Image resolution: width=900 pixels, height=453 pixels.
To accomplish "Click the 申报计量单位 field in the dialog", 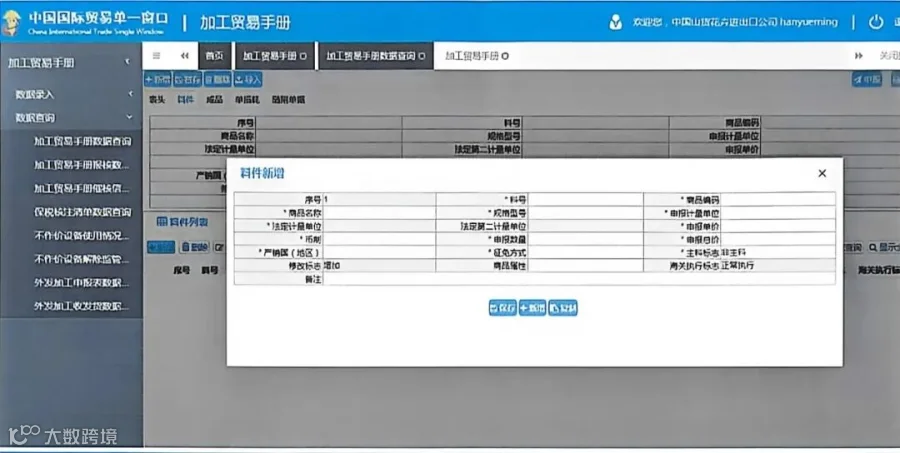I will pyautogui.click(x=778, y=213).
